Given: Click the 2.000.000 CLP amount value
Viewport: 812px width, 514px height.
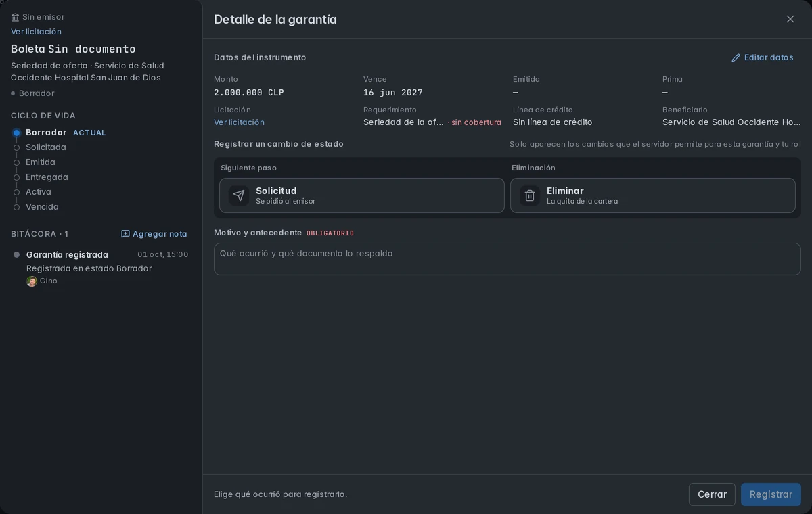Looking at the screenshot, I should (x=249, y=93).
